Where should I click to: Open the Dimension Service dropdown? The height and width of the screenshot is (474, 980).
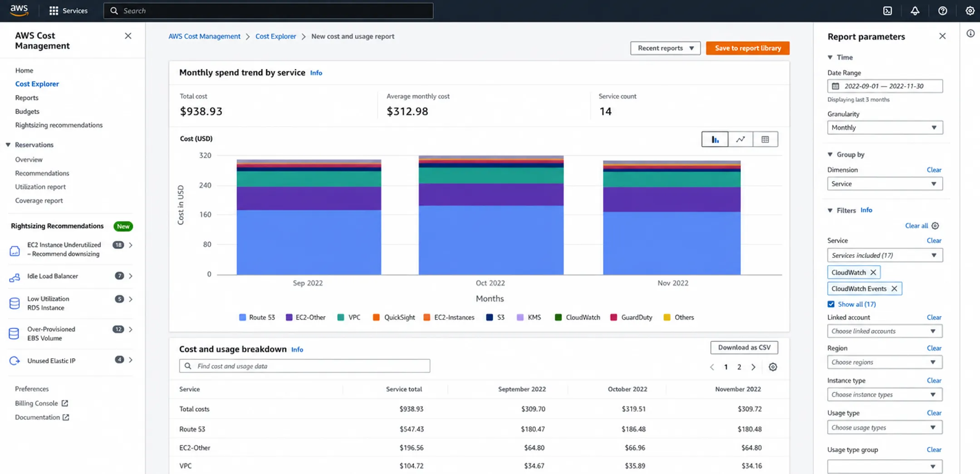885,184
